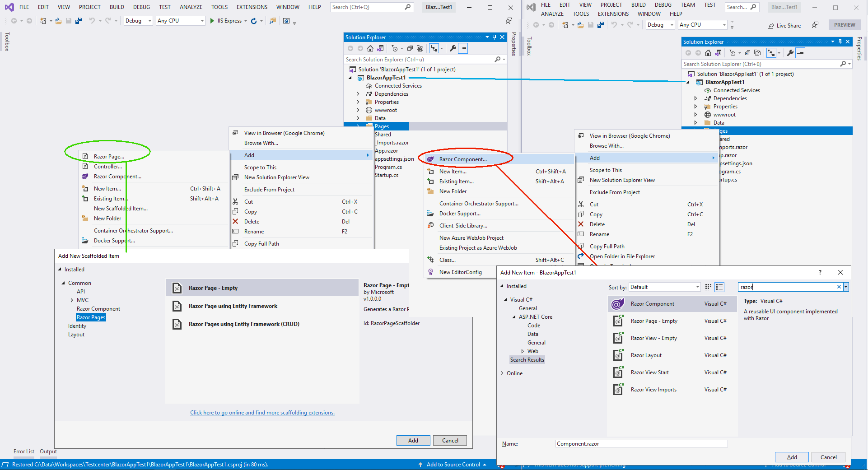
Task: Click Name field containing Component.razor
Action: click(641, 444)
